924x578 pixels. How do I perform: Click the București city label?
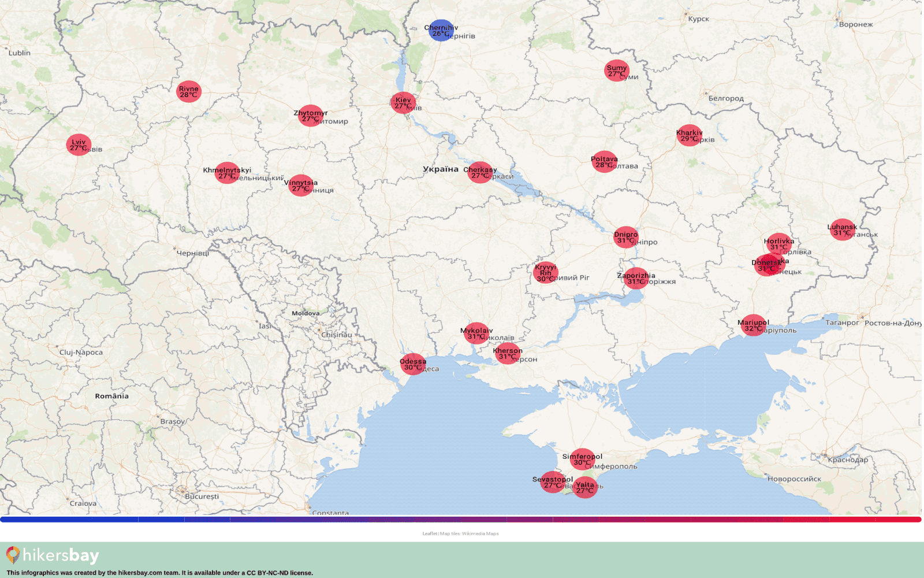(202, 497)
